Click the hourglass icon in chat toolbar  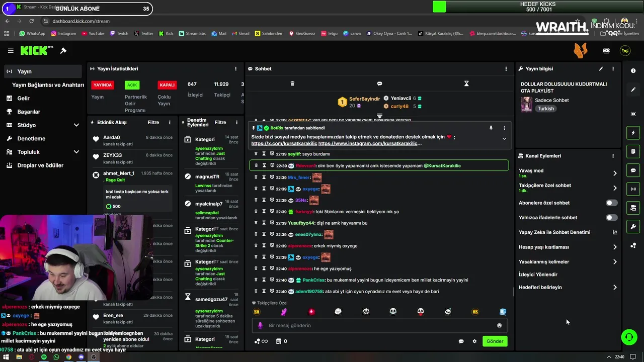pos(466,83)
